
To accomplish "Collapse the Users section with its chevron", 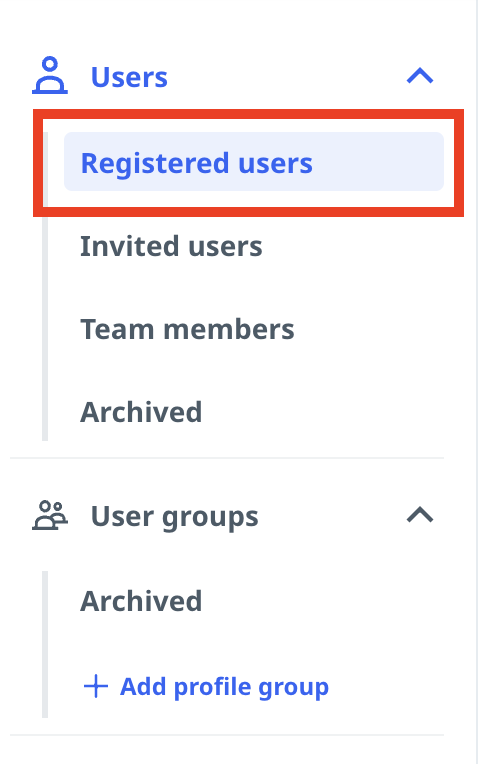I will 420,76.
